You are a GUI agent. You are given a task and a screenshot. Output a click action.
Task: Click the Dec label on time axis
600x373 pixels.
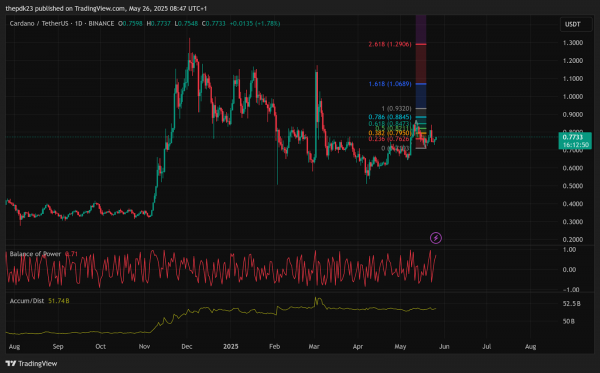pyautogui.click(x=187, y=347)
